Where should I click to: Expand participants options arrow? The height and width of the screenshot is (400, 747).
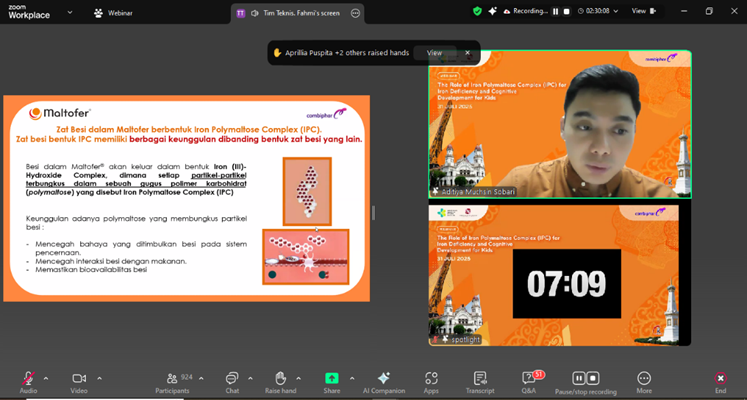[201, 379]
